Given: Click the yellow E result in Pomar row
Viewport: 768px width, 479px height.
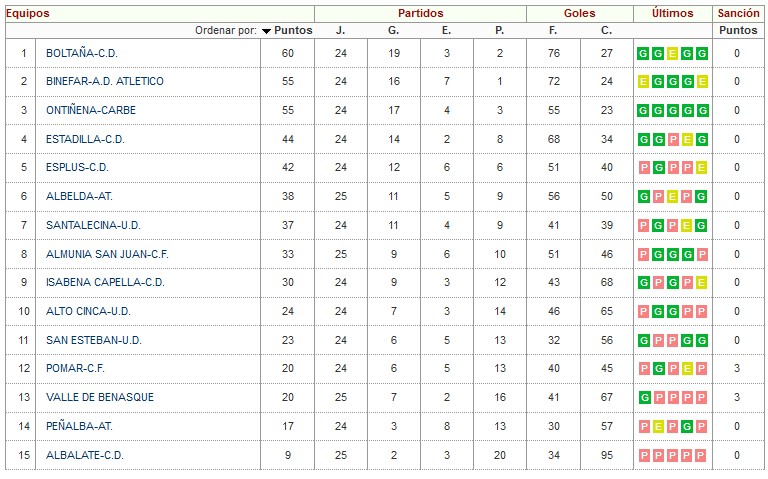Looking at the screenshot, I should (x=687, y=369).
